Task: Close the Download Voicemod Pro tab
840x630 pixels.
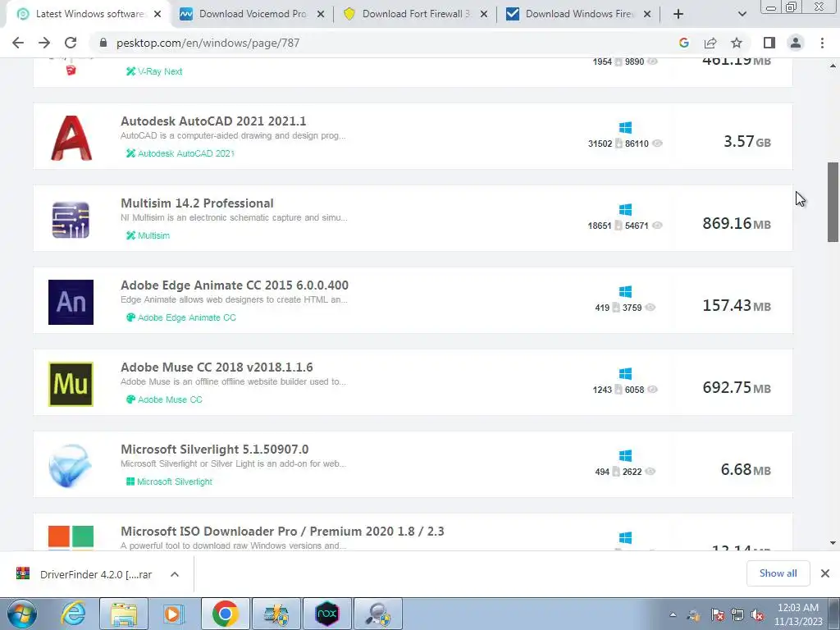Action: coord(321,14)
